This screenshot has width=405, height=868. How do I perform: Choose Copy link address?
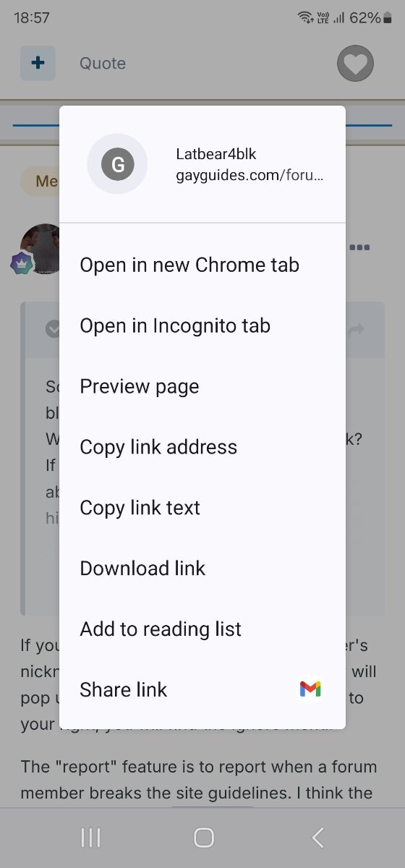[x=202, y=447]
